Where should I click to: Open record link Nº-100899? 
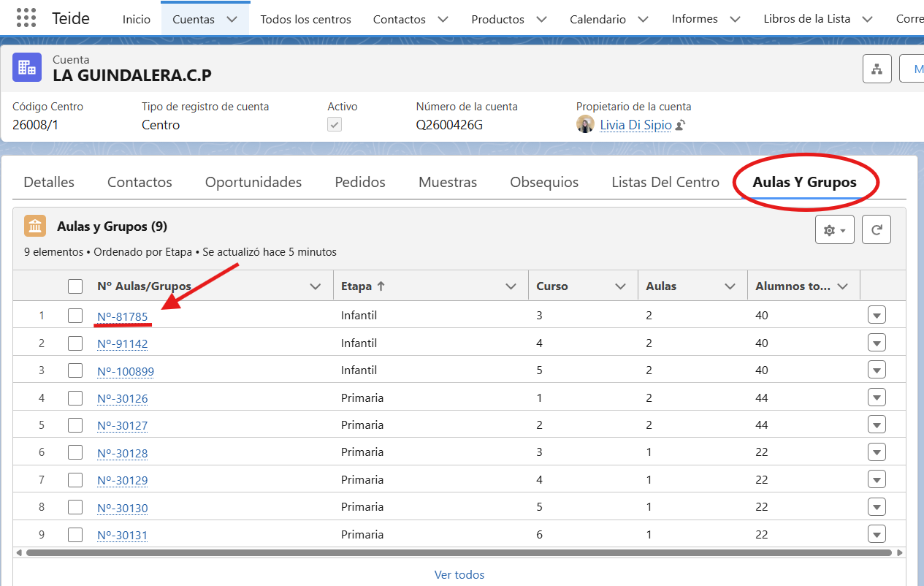tap(126, 371)
